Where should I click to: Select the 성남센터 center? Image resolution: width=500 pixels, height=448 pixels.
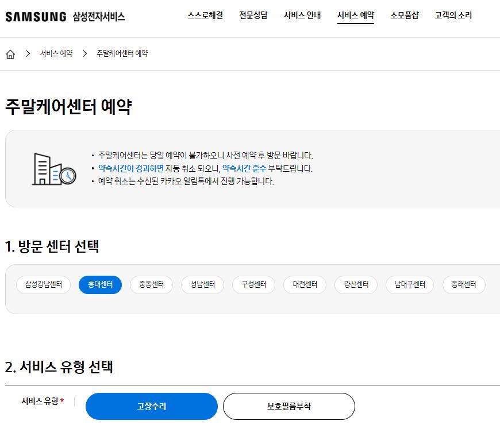pos(202,284)
